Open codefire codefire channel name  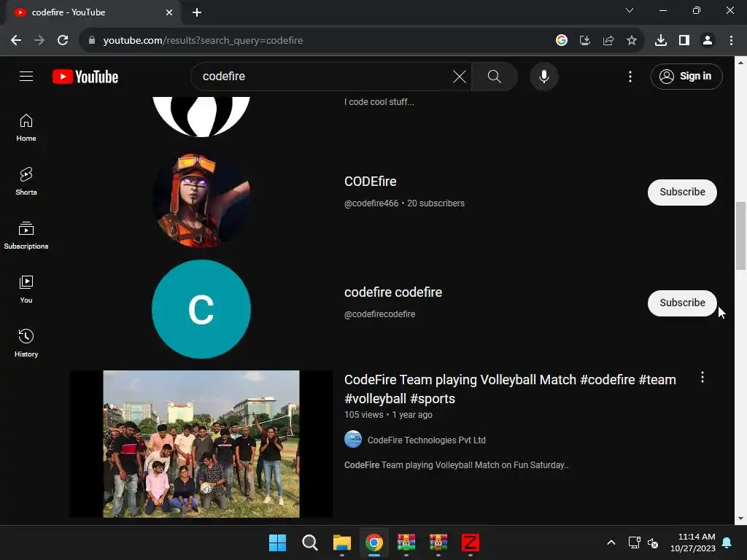[393, 292]
